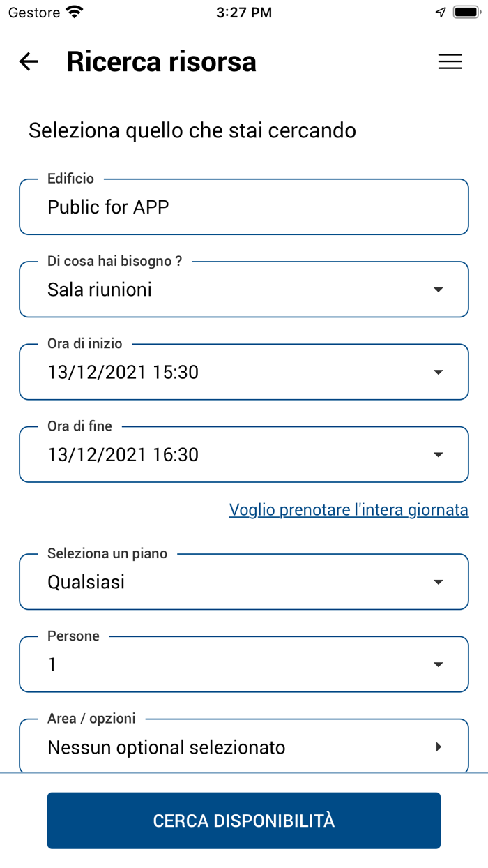Tap the Seleziona quello che stai cercando heading

point(192,130)
